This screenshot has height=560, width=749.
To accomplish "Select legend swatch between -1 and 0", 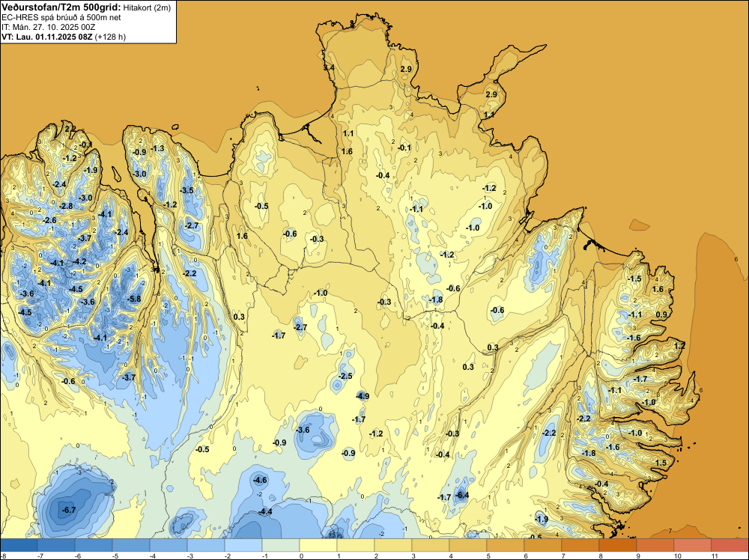I will 281,545.
